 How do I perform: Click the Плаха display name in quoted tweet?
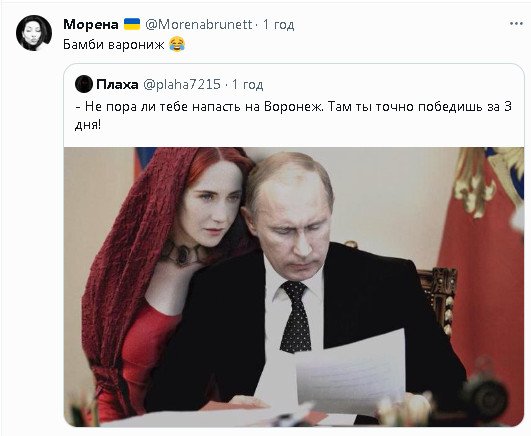click(117, 84)
